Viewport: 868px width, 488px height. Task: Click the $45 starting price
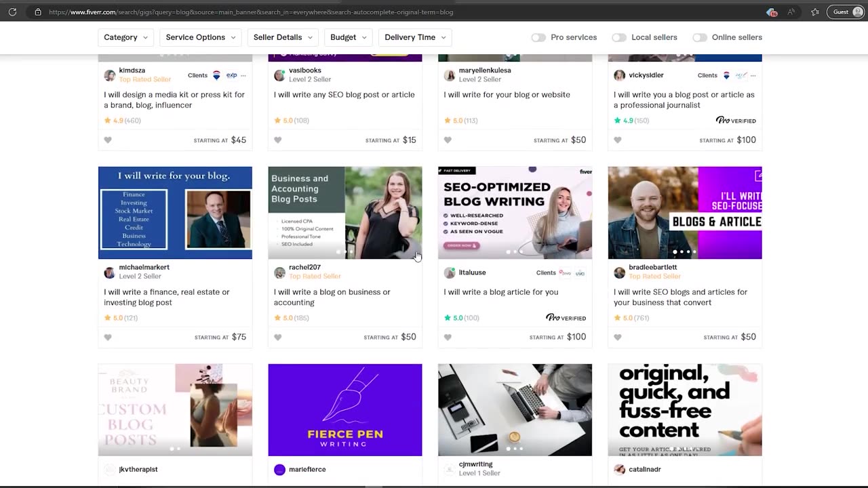point(239,140)
